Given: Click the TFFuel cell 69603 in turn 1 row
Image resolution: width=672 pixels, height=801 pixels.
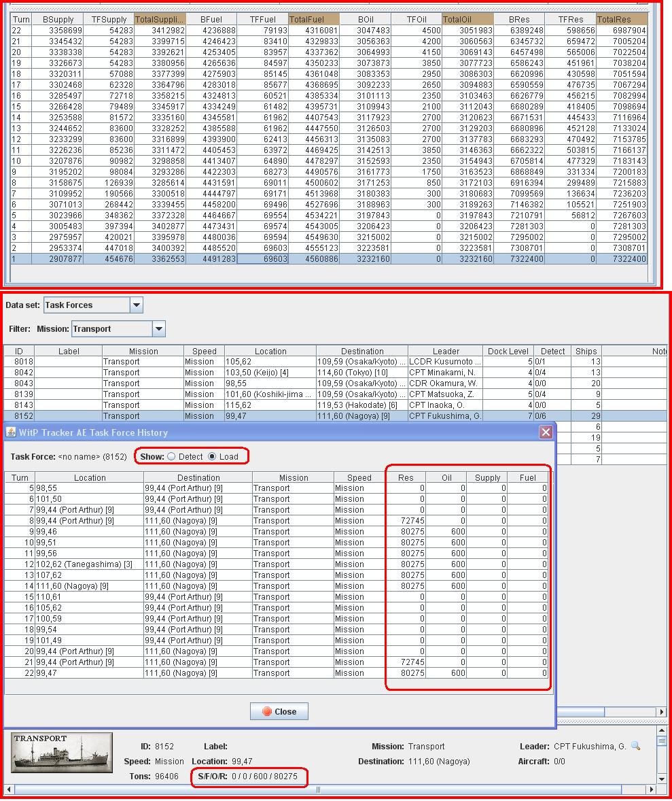Looking at the screenshot, I should (x=262, y=259).
